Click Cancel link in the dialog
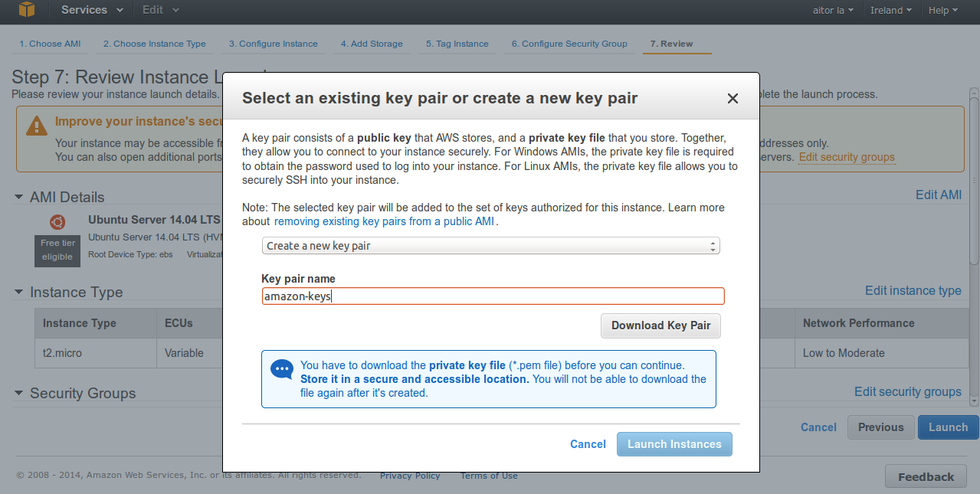Image resolution: width=980 pixels, height=494 pixels. point(588,444)
